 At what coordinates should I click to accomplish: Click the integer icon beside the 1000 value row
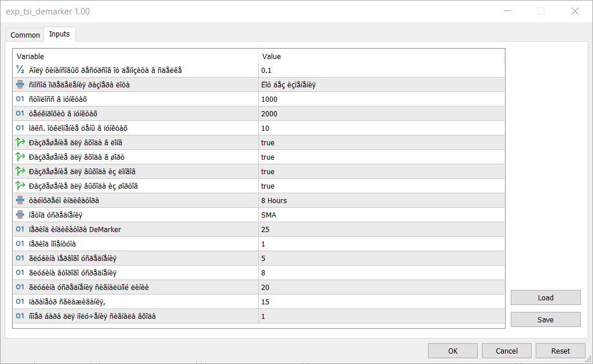tap(20, 99)
